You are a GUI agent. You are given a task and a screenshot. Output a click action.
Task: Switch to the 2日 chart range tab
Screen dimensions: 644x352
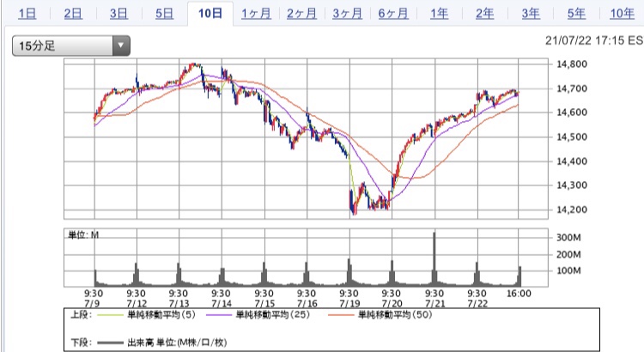[73, 14]
